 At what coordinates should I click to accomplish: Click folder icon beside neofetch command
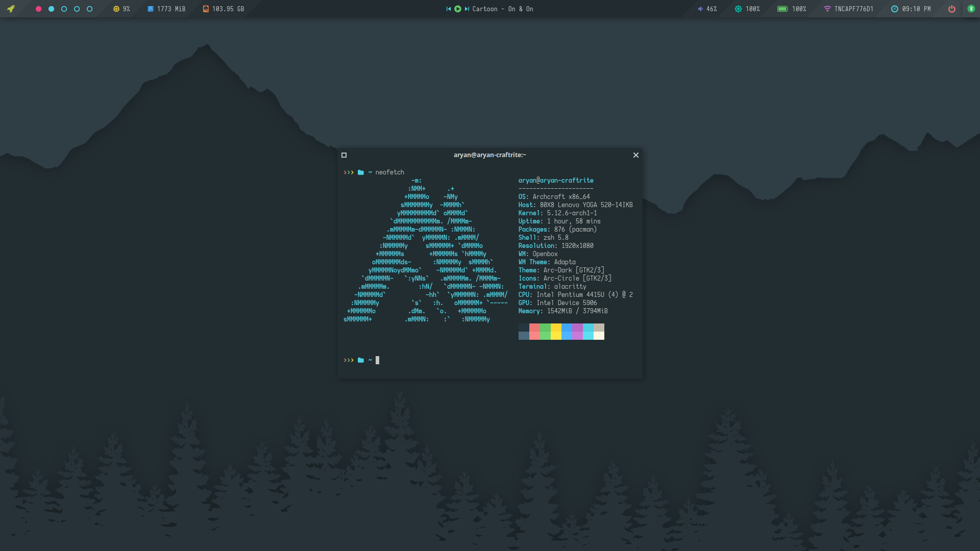(x=361, y=172)
